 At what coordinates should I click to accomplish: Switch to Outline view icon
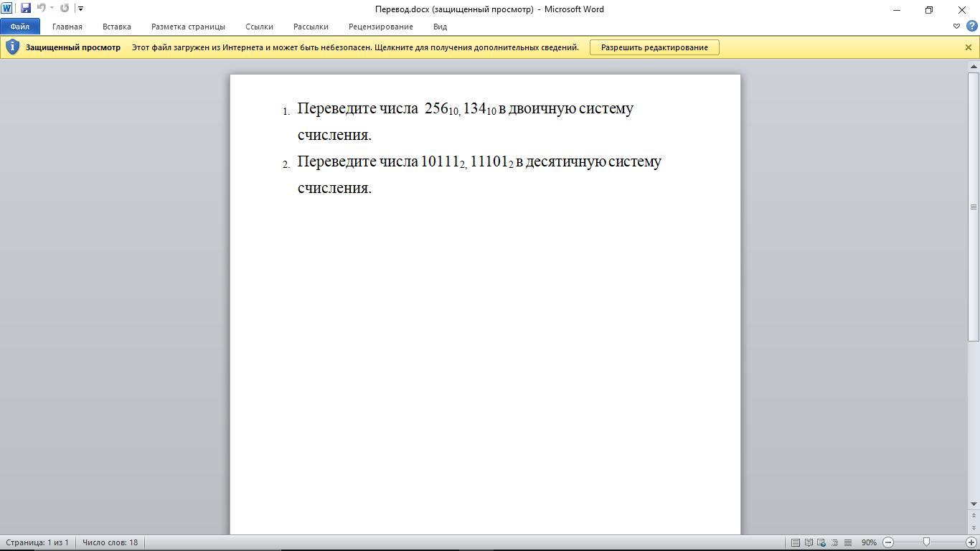(834, 542)
